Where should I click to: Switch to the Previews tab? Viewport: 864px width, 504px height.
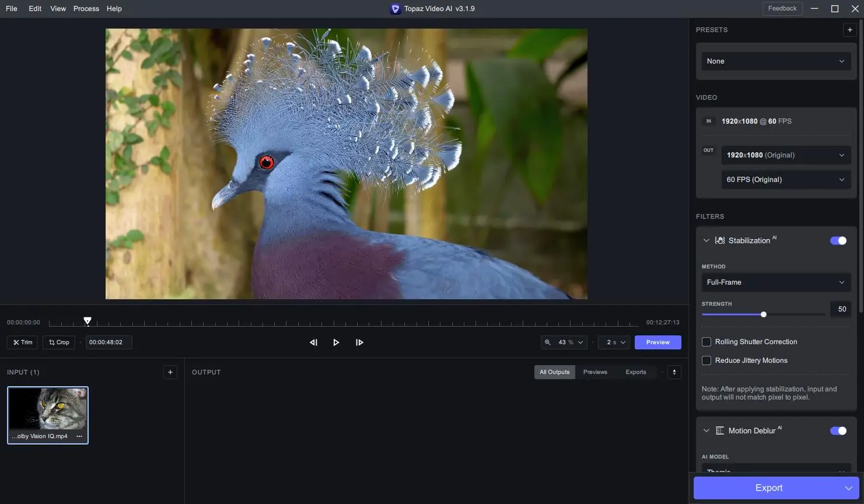tap(595, 372)
